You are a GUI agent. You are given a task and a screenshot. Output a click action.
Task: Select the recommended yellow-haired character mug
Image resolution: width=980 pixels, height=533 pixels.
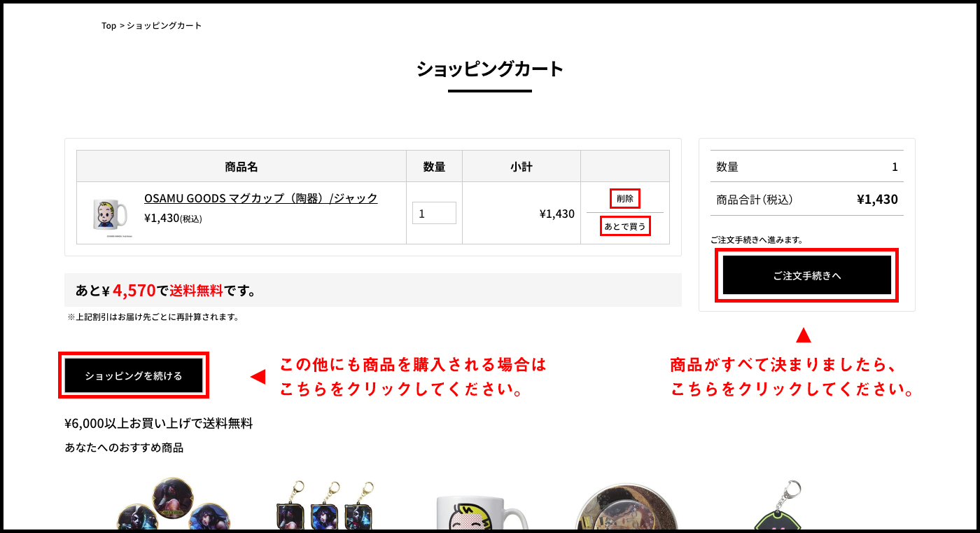coord(480,510)
